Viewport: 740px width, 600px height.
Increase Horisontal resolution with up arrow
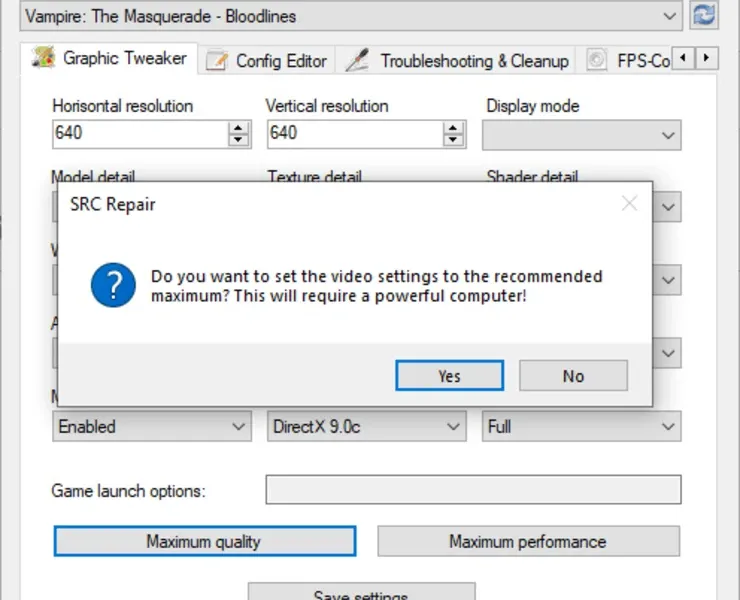click(238, 128)
